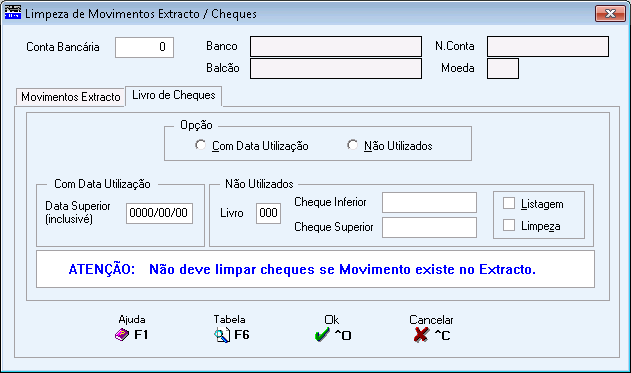This screenshot has height=373, width=631.
Task: Select the Não Utilizados radio option
Action: [x=352, y=145]
